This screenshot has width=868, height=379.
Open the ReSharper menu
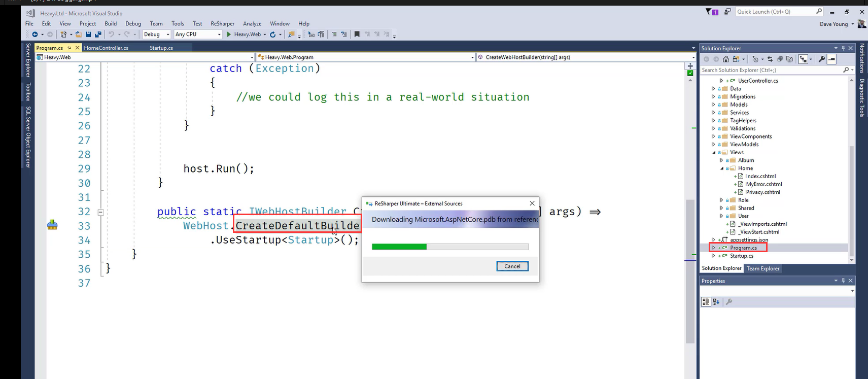click(223, 24)
